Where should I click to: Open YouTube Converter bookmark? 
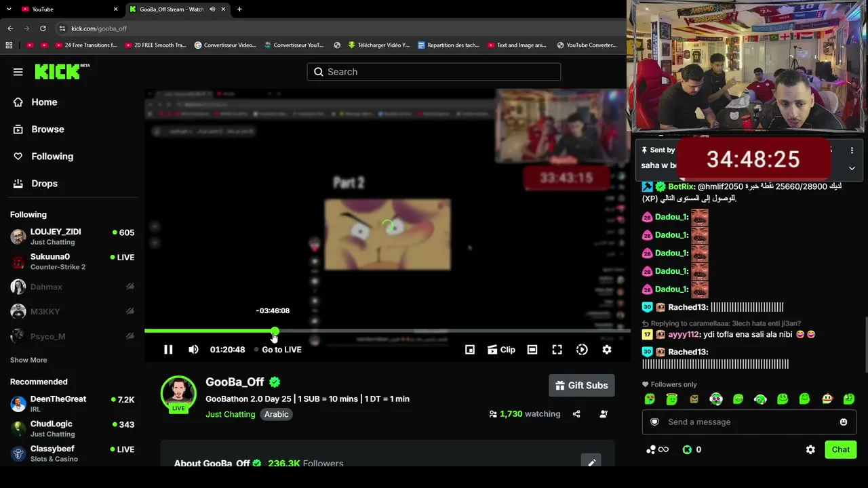pyautogui.click(x=587, y=45)
